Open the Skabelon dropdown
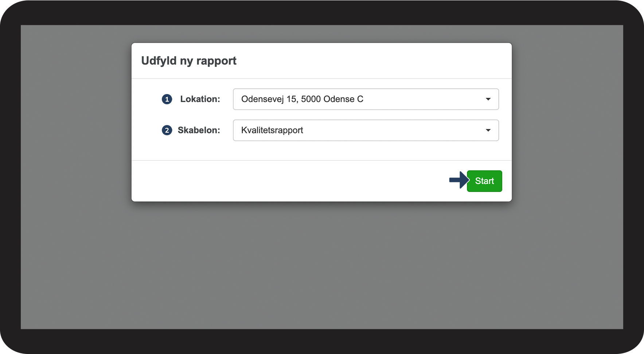 tap(366, 130)
